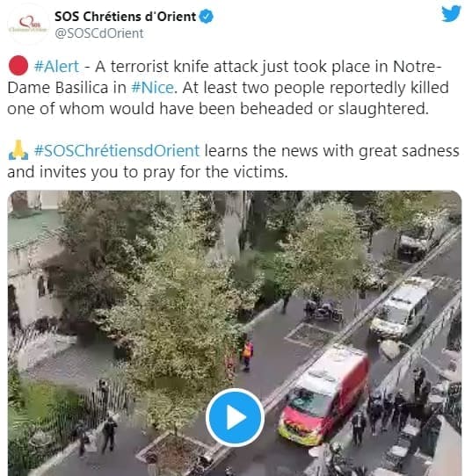
Task: Open the SOS Chrétiens d'Orient profile avatar
Action: 28,25
